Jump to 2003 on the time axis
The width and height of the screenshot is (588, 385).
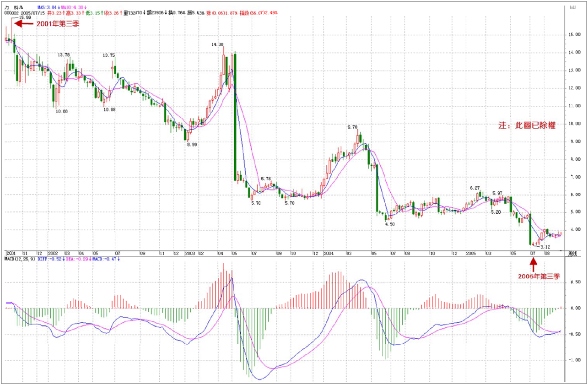(x=190, y=253)
